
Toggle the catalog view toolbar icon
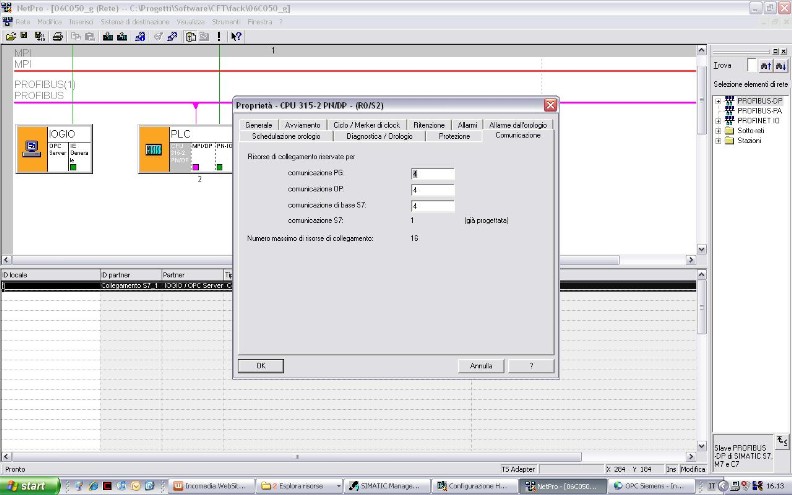pos(190,36)
